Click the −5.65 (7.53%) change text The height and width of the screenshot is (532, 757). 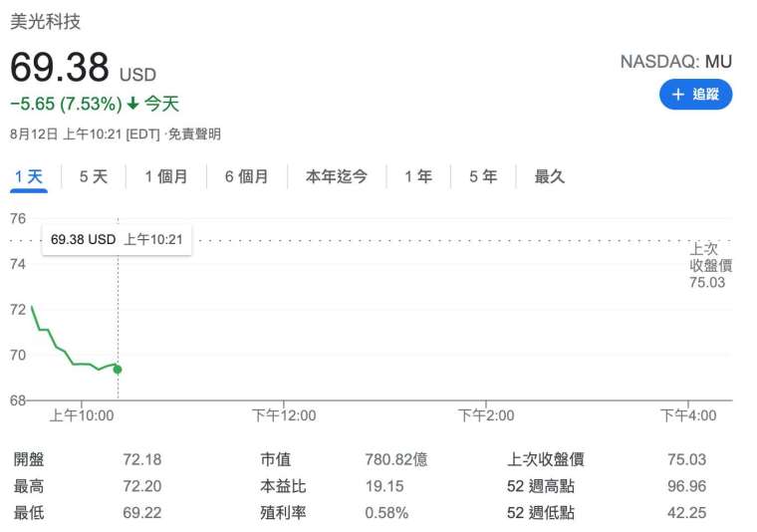[66, 104]
